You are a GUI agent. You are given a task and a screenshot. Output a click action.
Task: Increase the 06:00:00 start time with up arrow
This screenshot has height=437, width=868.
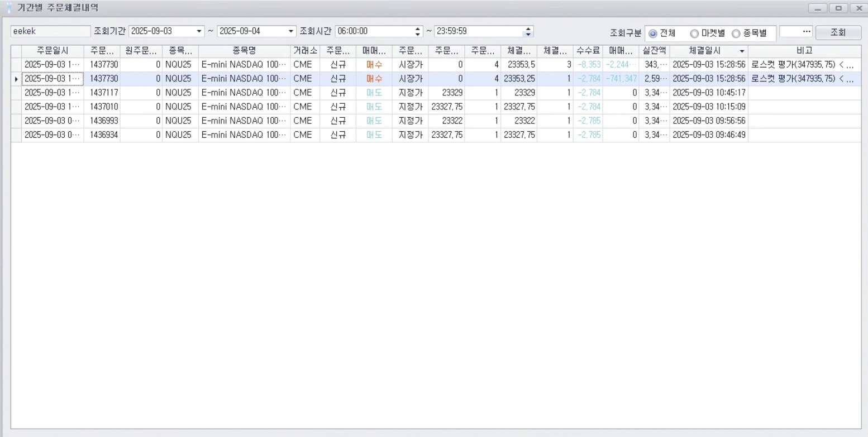click(x=418, y=28)
